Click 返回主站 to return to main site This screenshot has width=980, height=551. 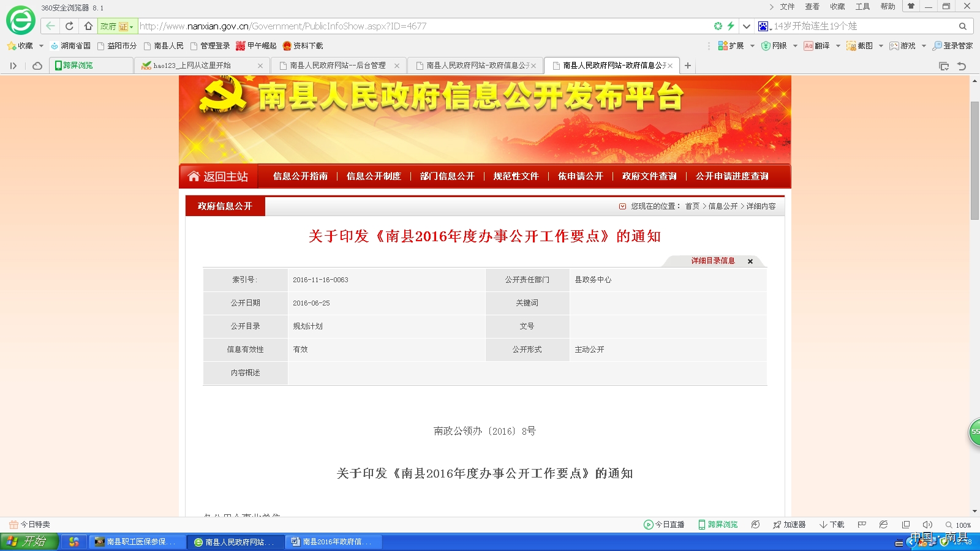[219, 176]
